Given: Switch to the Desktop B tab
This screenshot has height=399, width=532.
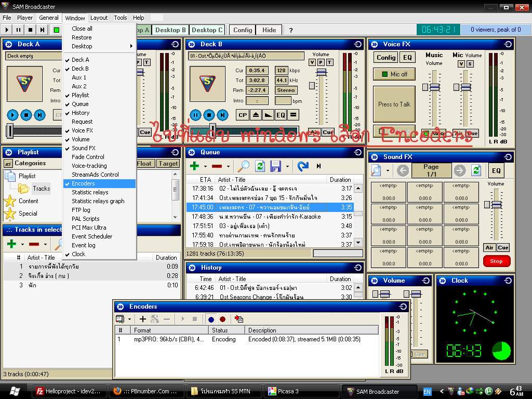Looking at the screenshot, I should click(170, 30).
